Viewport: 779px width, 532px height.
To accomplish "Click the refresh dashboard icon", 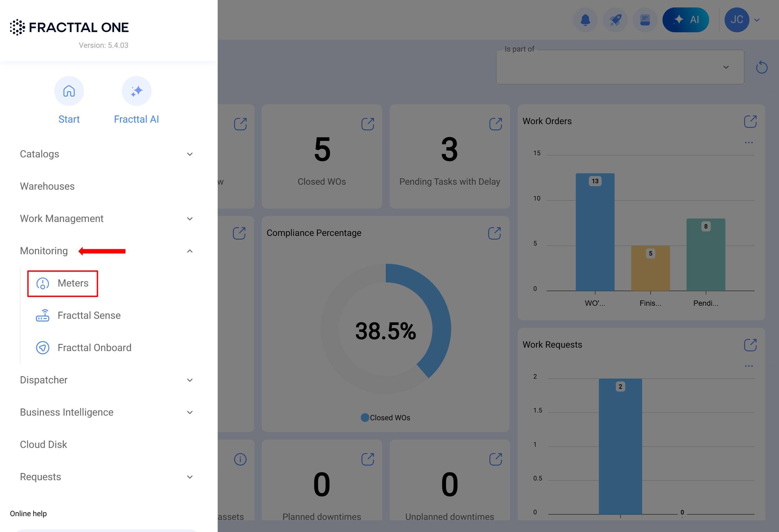I will point(762,67).
